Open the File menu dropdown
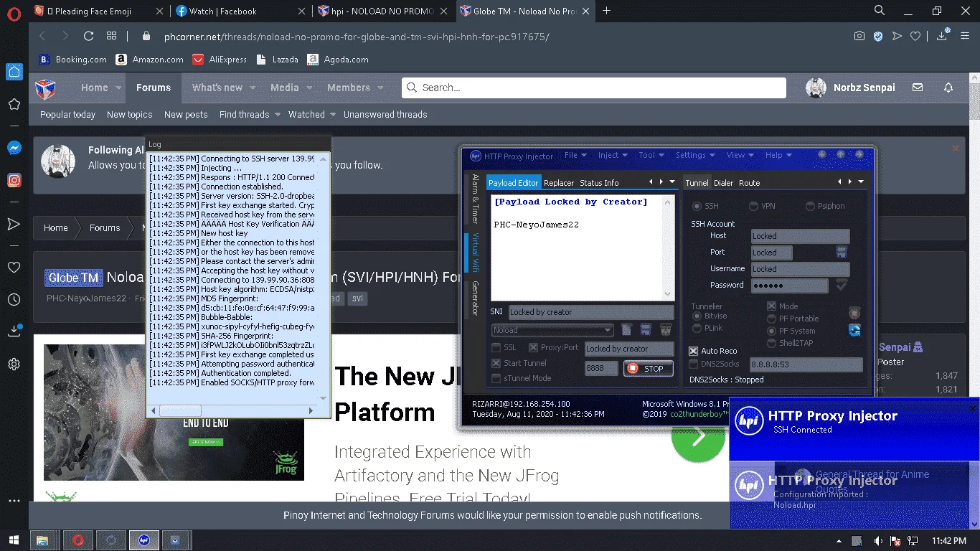The image size is (980, 551). coord(575,156)
